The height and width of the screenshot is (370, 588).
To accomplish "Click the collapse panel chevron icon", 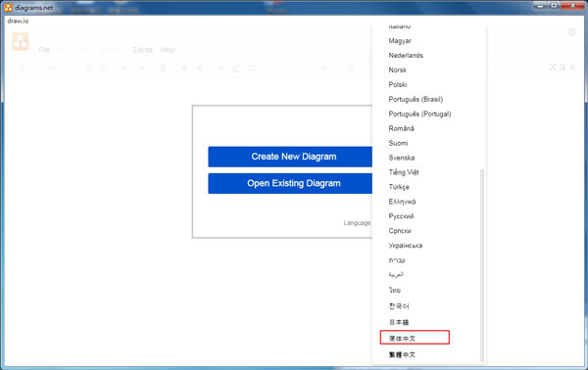I will (572, 68).
